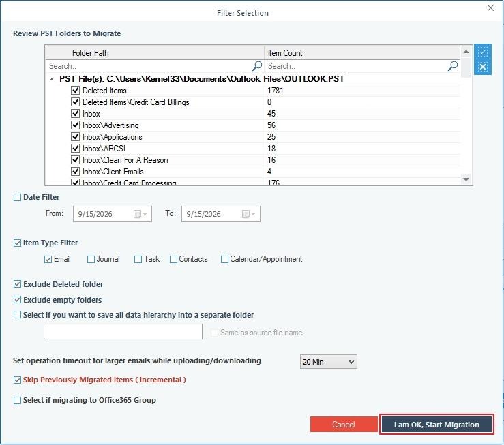Click the red Cancel button
This screenshot has height=445, width=504.
coord(344,425)
